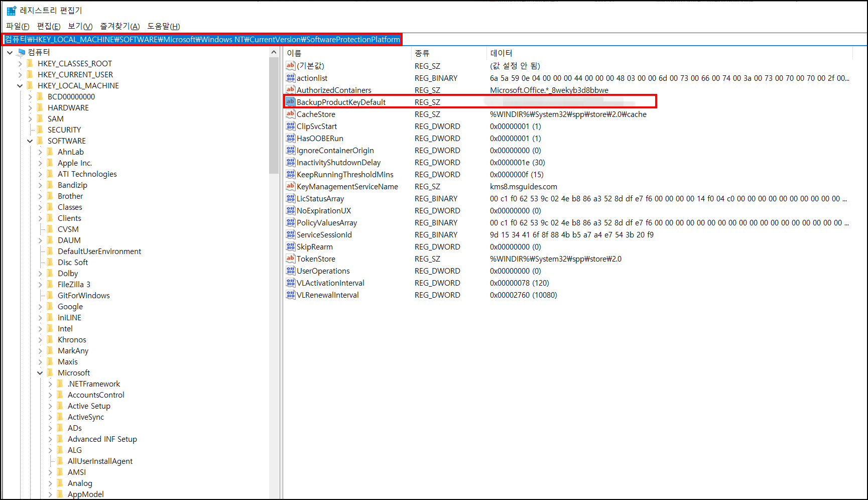Screen dimensions: 868x500
Task: Open the 도움말(H) menu
Action: (x=164, y=26)
